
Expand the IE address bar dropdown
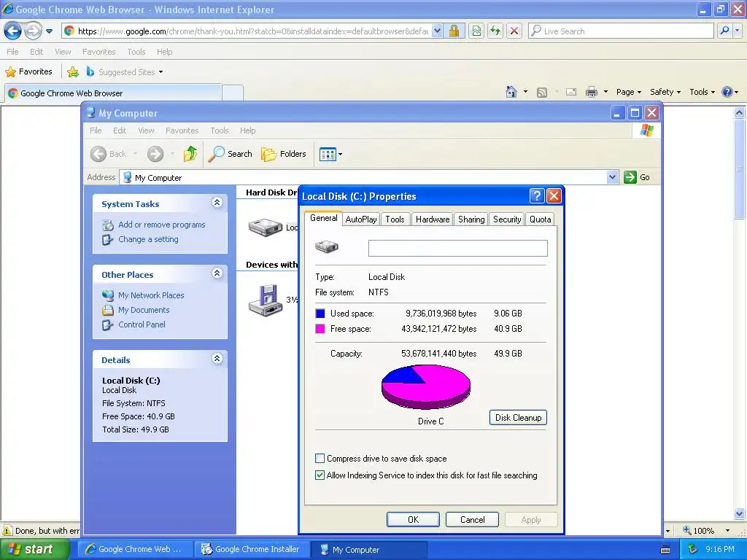pyautogui.click(x=438, y=31)
